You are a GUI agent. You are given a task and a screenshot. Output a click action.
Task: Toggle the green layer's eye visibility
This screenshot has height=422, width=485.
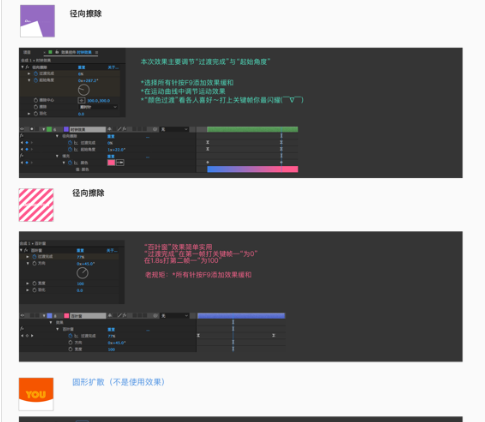coord(22,129)
